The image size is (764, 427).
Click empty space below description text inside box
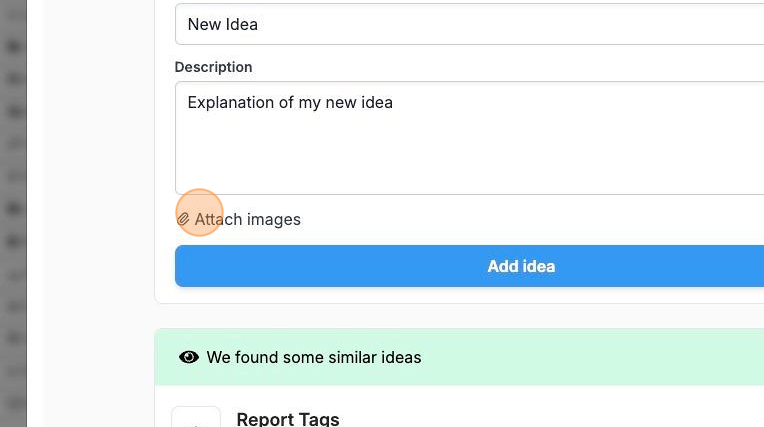tap(470, 156)
